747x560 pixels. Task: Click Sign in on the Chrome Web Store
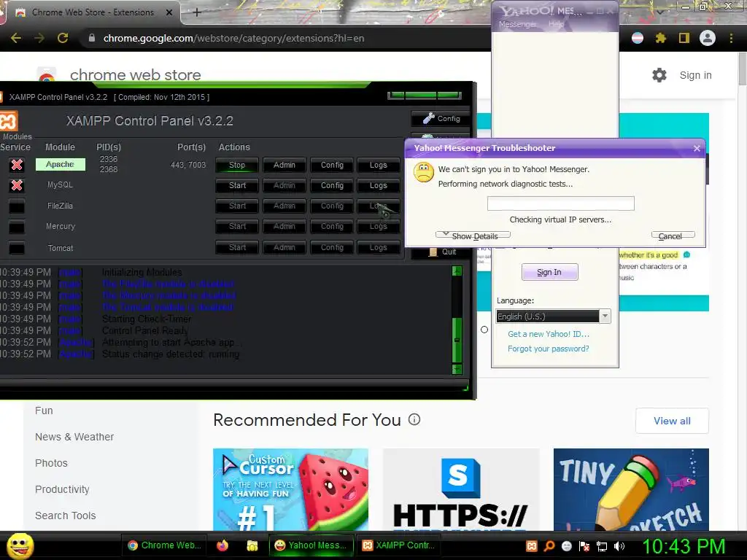click(x=695, y=75)
